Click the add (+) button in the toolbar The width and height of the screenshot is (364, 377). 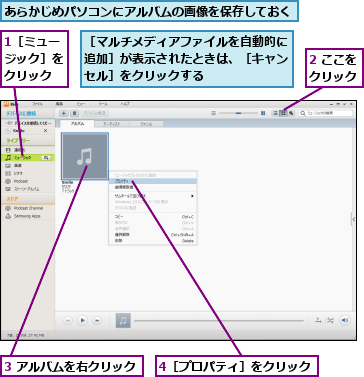click(64, 113)
